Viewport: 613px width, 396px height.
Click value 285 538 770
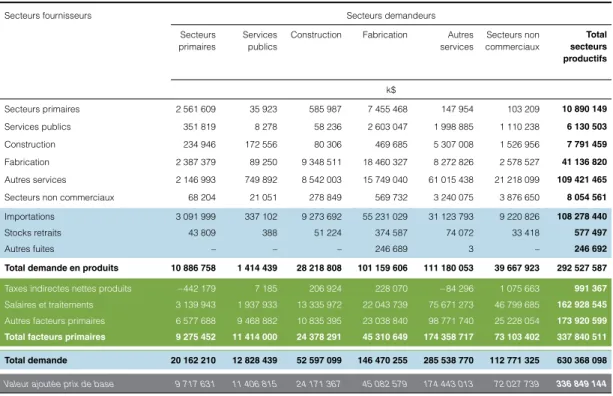point(448,360)
